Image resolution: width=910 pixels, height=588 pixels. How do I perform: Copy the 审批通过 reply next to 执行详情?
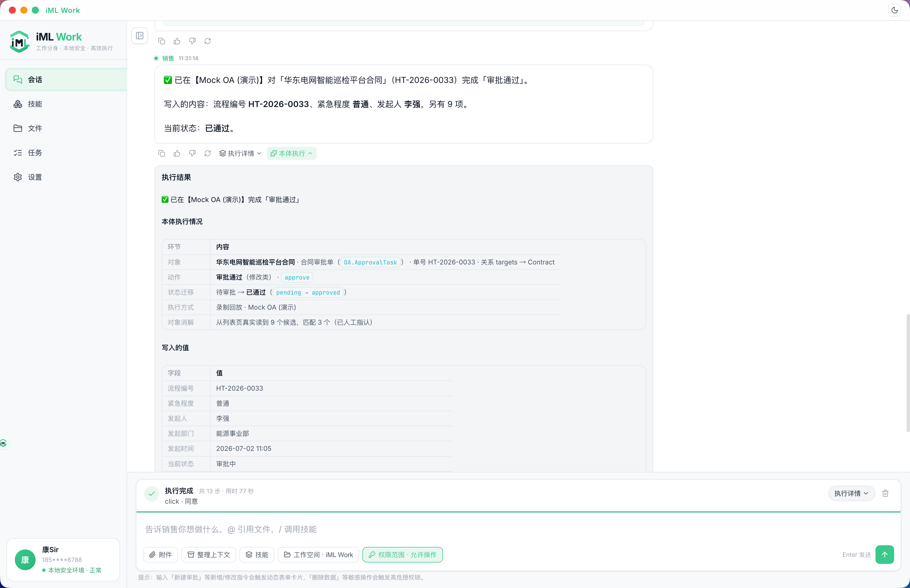(162, 153)
